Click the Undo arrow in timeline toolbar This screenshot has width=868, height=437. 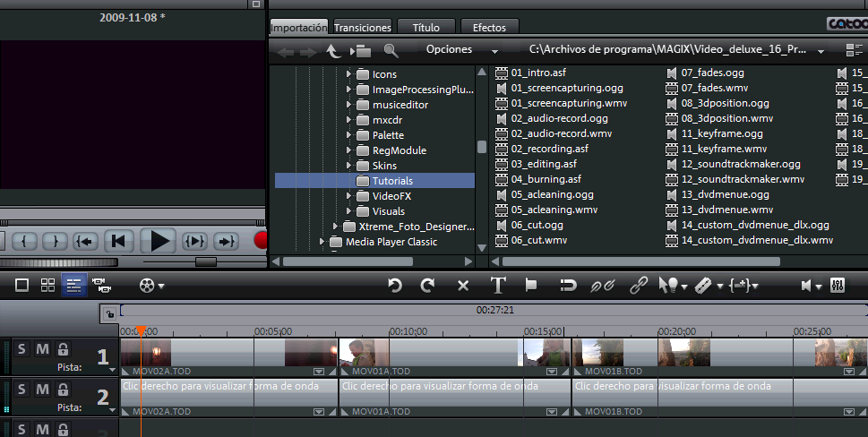[395, 286]
